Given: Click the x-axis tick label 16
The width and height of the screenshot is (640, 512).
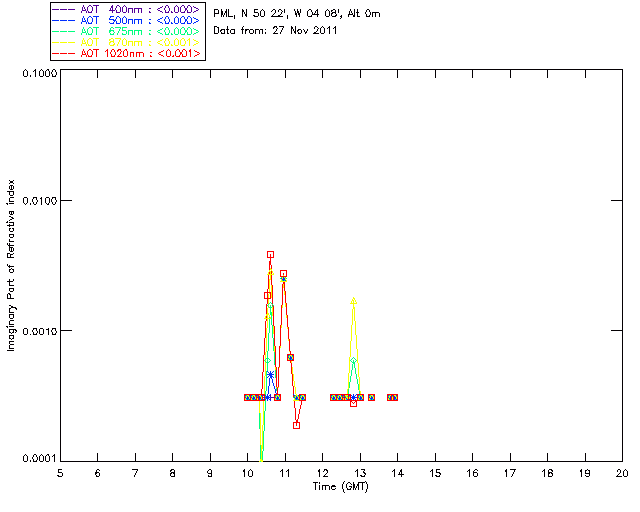Looking at the screenshot, I should tap(473, 473).
